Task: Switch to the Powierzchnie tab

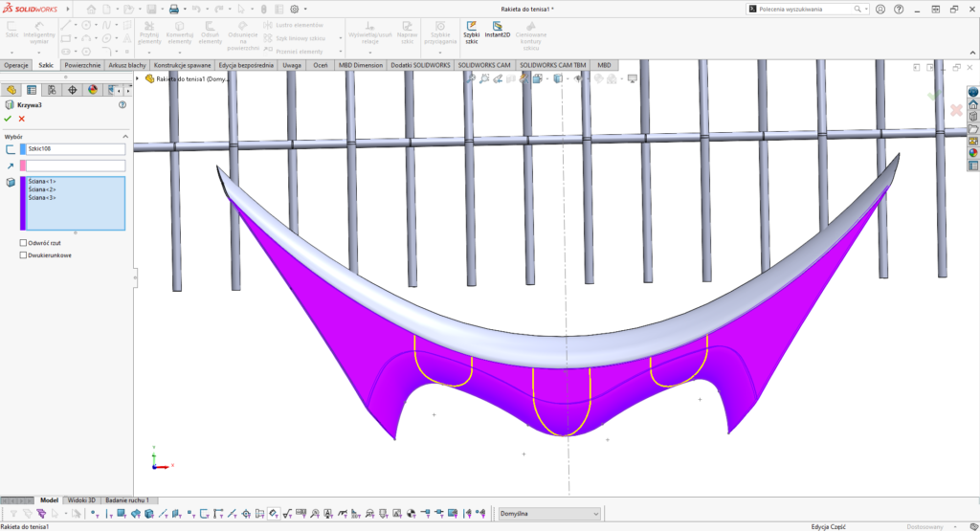Action: coord(81,65)
